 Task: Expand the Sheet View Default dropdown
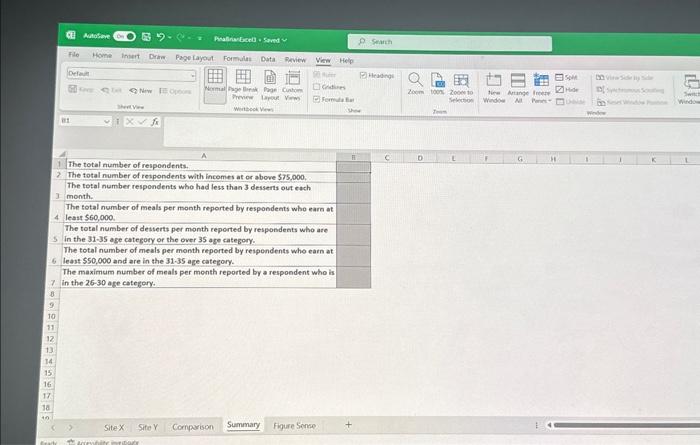[x=192, y=75]
